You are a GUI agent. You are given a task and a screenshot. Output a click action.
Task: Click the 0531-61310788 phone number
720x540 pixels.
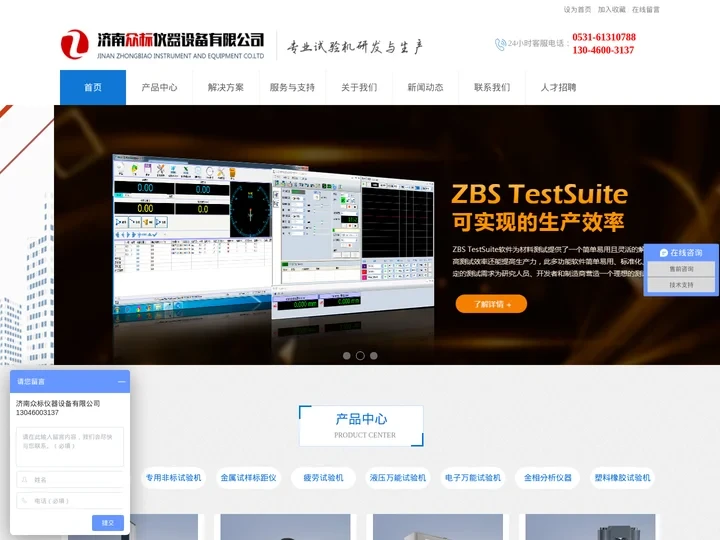click(604, 37)
